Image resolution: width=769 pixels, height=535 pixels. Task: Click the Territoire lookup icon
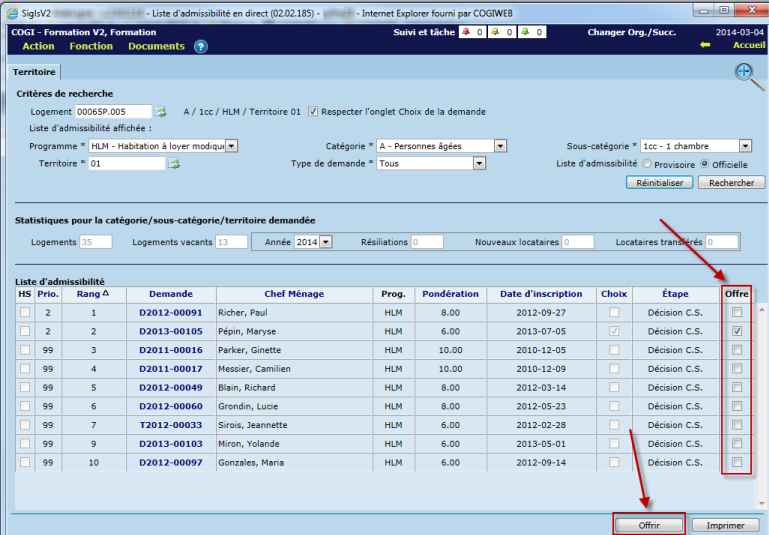[174, 164]
